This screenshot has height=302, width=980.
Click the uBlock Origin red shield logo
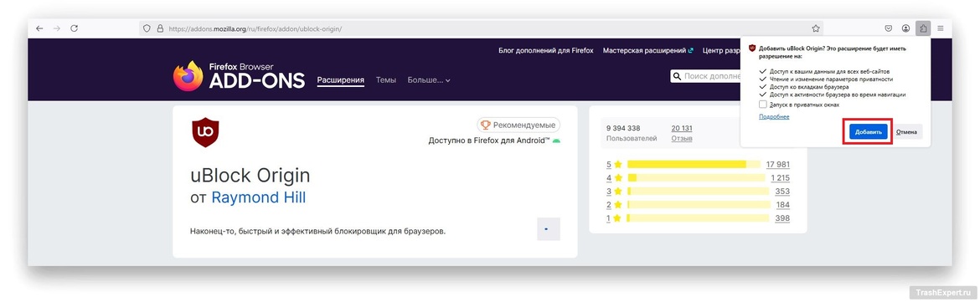tap(205, 131)
